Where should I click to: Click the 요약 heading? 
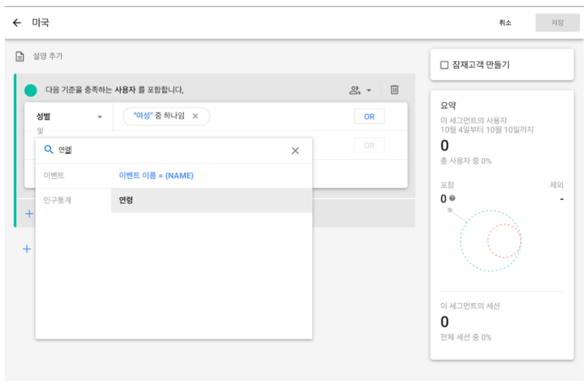coord(448,106)
